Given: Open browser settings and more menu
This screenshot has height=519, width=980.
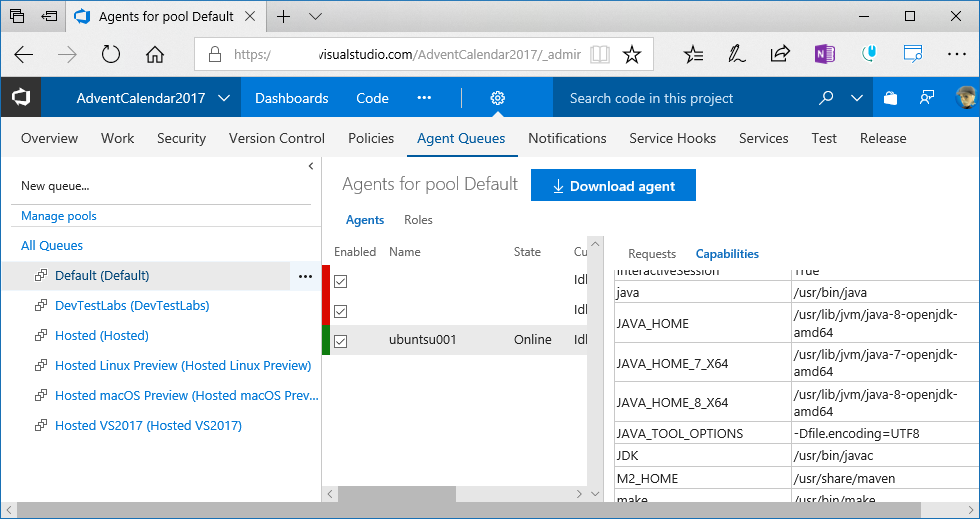Looking at the screenshot, I should (x=957, y=54).
